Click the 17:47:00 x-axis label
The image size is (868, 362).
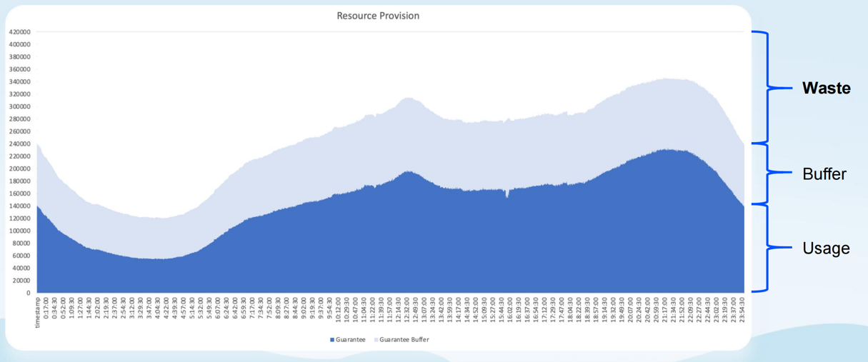coord(562,308)
